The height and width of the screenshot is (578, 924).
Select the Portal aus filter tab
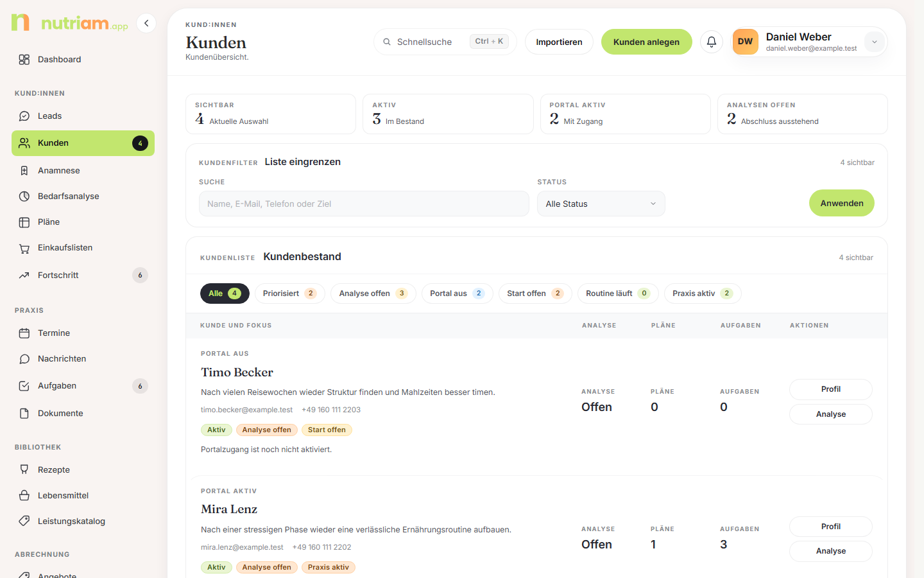458,293
